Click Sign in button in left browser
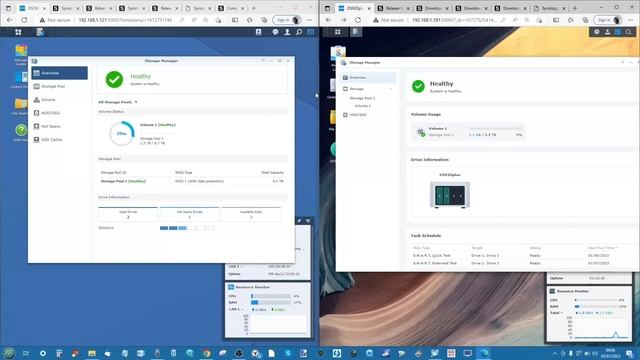The width and height of the screenshot is (640, 360). [287, 20]
